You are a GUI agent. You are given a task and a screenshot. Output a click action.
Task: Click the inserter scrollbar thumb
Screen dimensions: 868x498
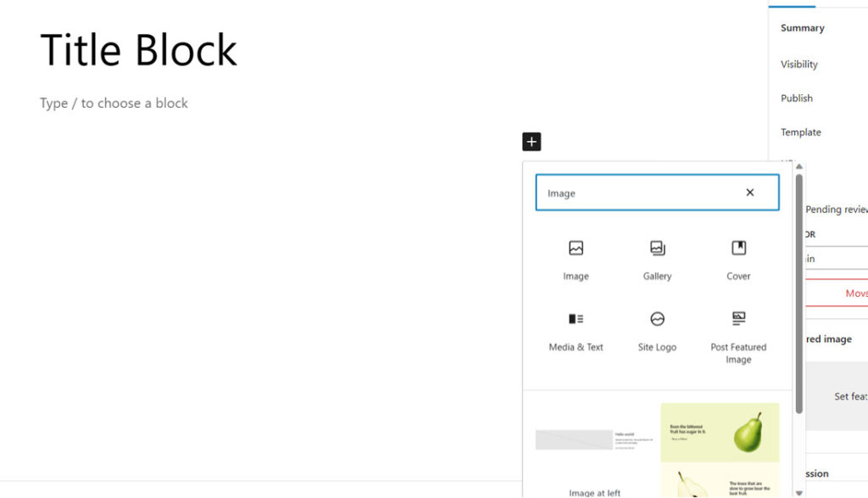[x=798, y=294]
